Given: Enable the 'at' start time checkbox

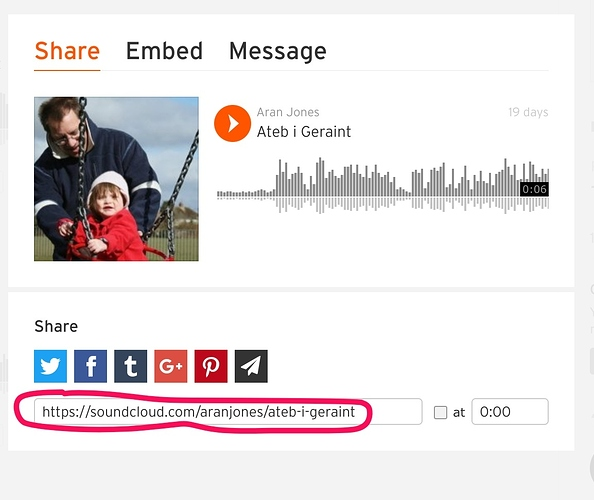Looking at the screenshot, I should tap(440, 412).
